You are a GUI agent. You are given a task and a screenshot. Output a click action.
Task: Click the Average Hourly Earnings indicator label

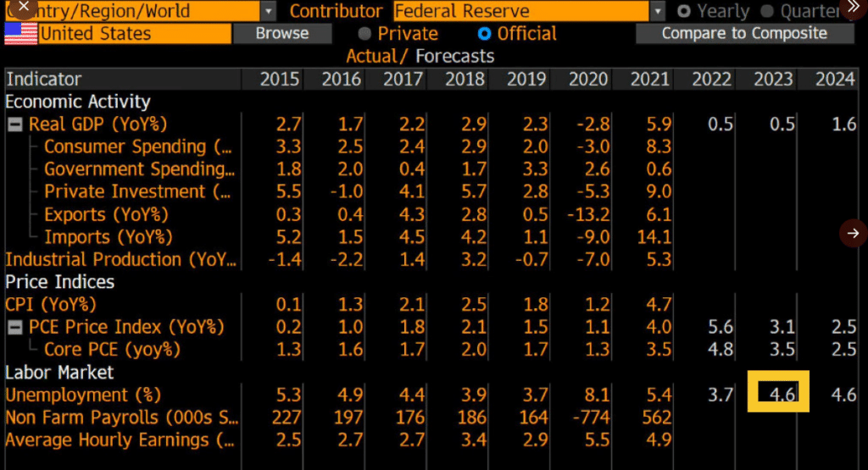120,440
